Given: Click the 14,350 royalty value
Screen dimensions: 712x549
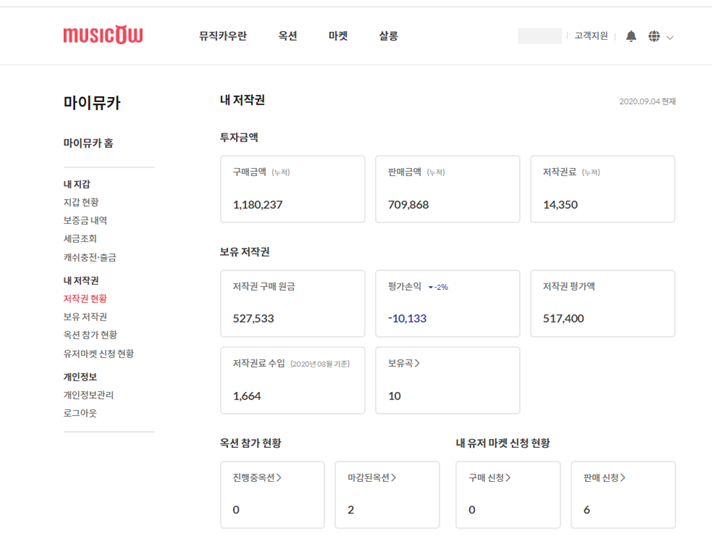Looking at the screenshot, I should pos(560,205).
